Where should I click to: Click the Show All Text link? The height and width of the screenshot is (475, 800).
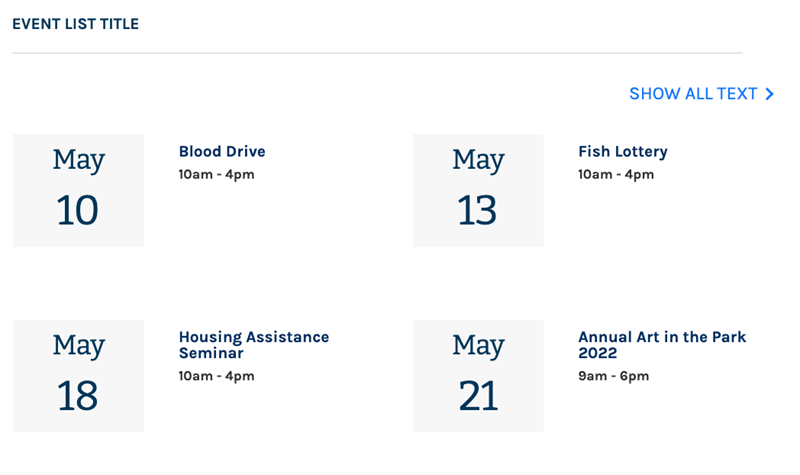[693, 94]
